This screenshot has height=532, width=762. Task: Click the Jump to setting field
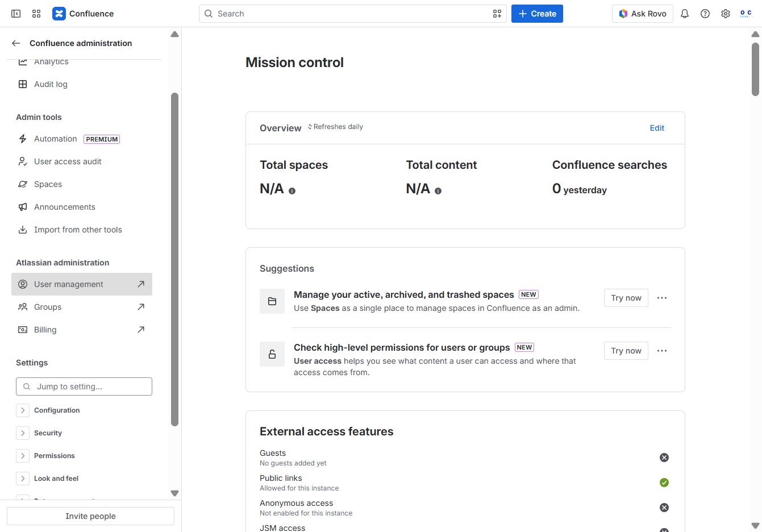(x=84, y=386)
